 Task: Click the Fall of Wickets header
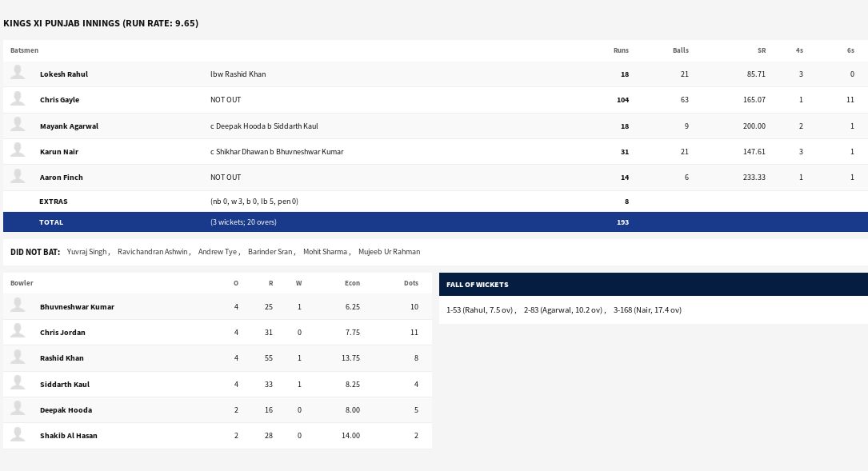[477, 285]
